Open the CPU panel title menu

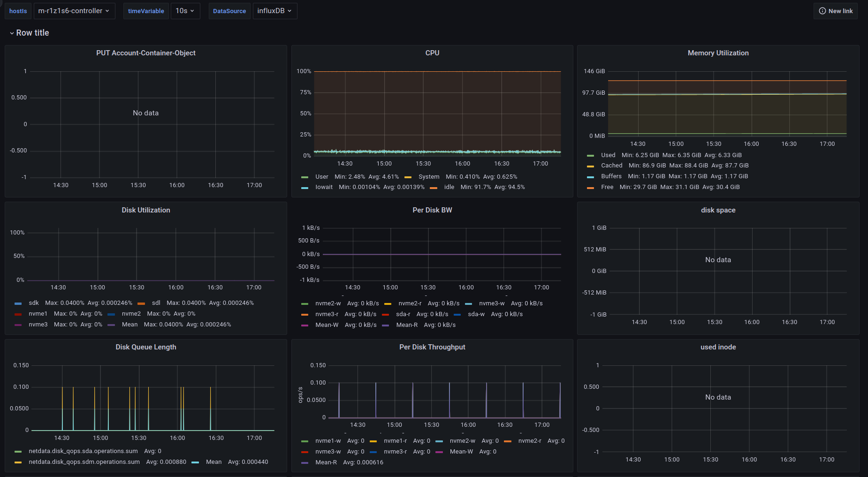pyautogui.click(x=432, y=53)
